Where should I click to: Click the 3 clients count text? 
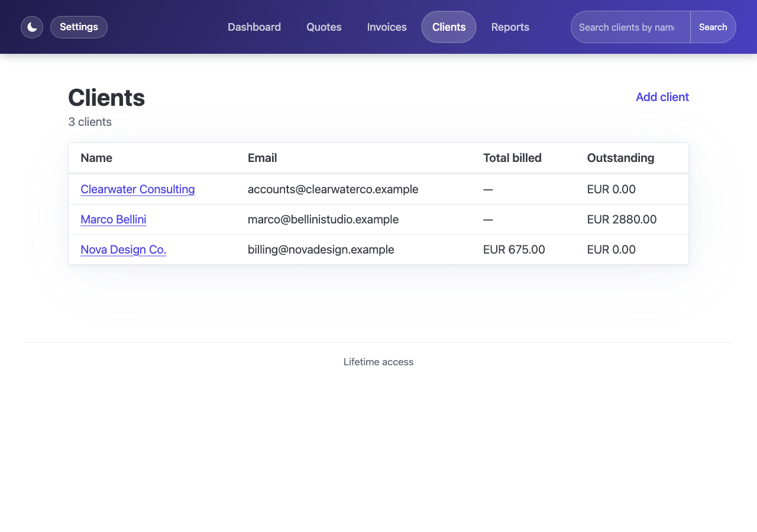(x=90, y=122)
